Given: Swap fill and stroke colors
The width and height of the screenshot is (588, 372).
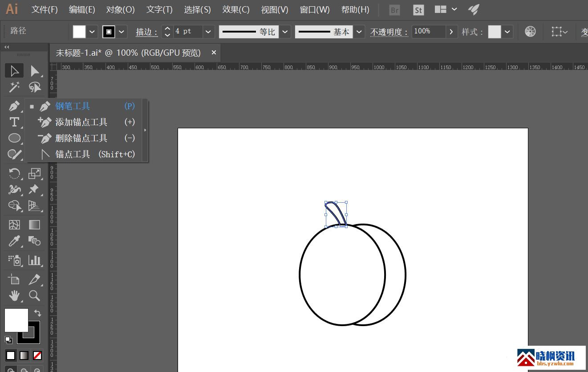Looking at the screenshot, I should point(37,313).
